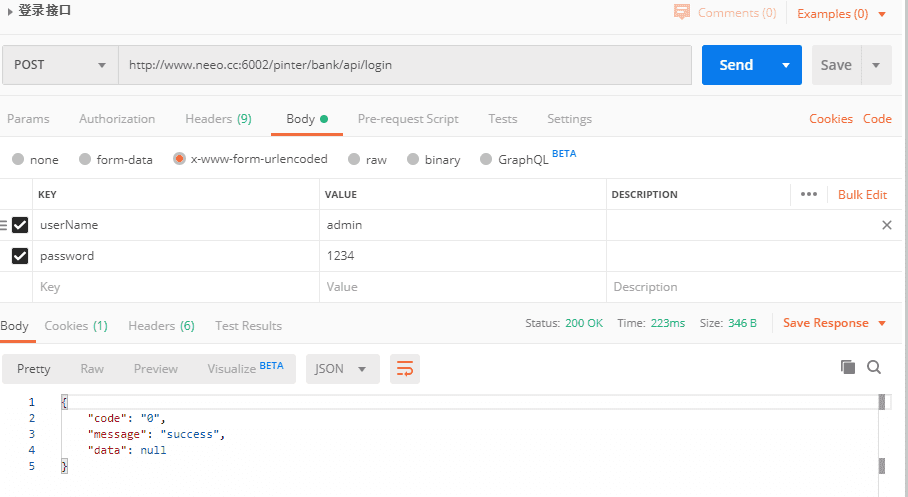
Task: Click the request URL input field
Action: coord(405,65)
